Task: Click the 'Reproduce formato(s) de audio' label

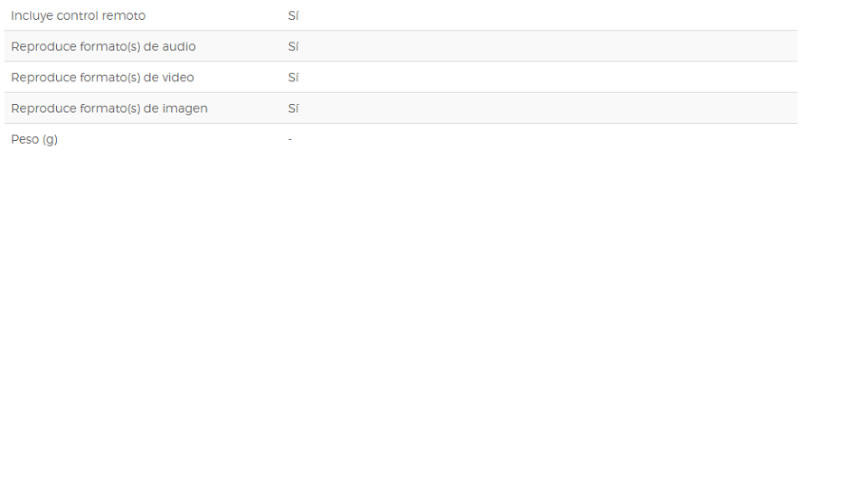Action: [103, 46]
